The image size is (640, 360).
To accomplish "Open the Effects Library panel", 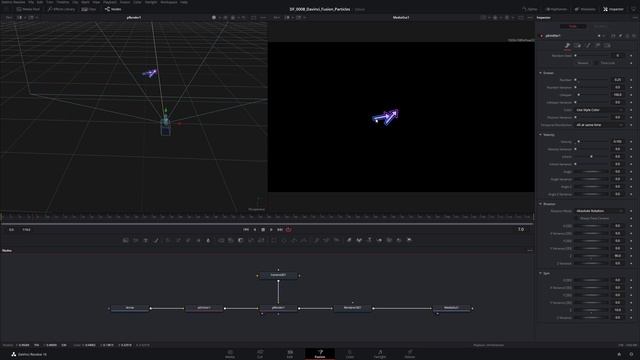I will point(61,9).
